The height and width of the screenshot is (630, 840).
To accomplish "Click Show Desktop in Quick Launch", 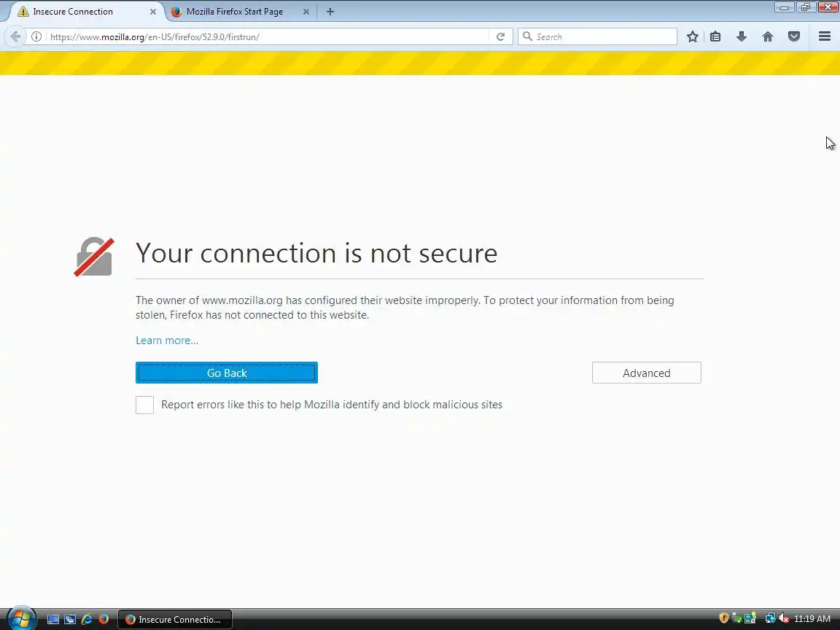I will coord(53,619).
